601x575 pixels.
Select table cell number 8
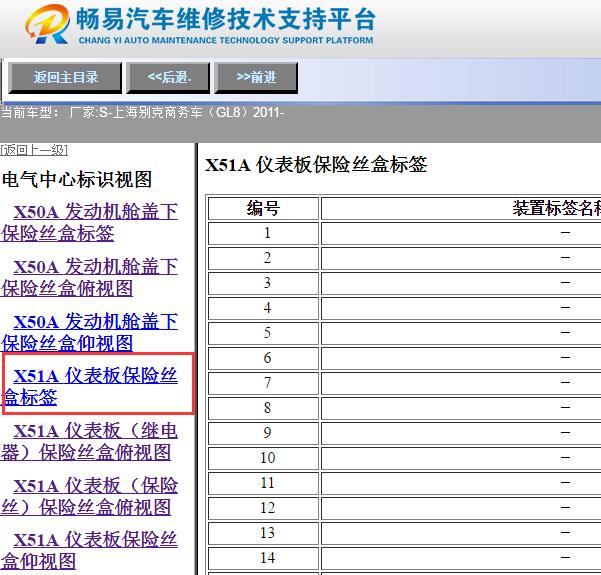pos(263,408)
